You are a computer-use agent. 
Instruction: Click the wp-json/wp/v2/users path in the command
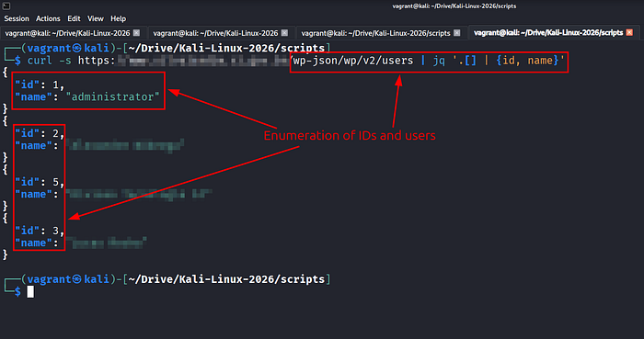(x=353, y=61)
